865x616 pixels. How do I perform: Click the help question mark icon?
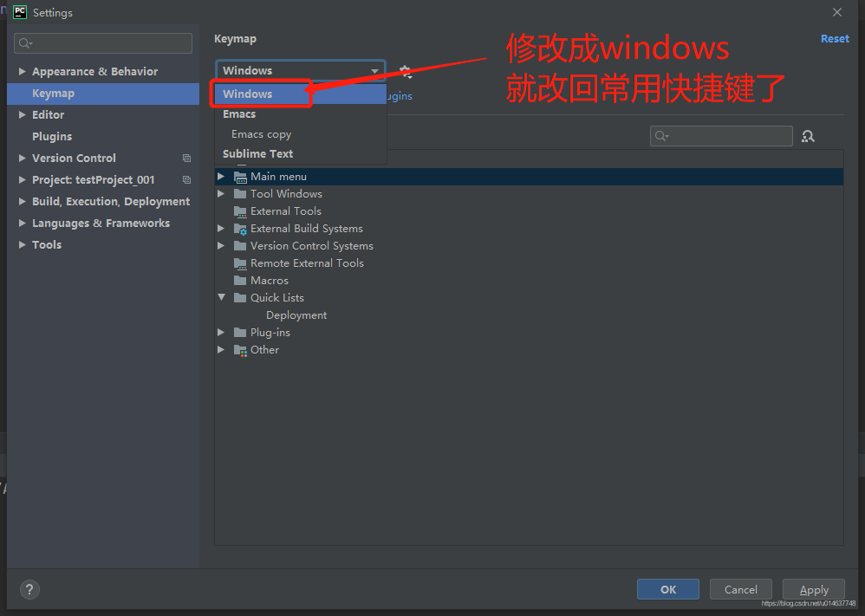point(29,589)
